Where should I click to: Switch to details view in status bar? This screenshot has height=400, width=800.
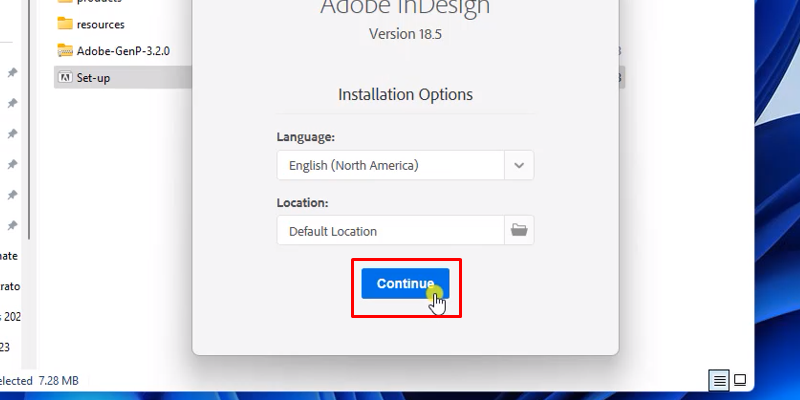719,380
